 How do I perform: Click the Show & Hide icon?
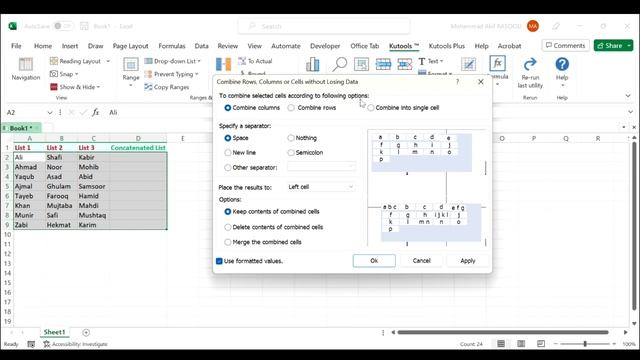pos(53,87)
